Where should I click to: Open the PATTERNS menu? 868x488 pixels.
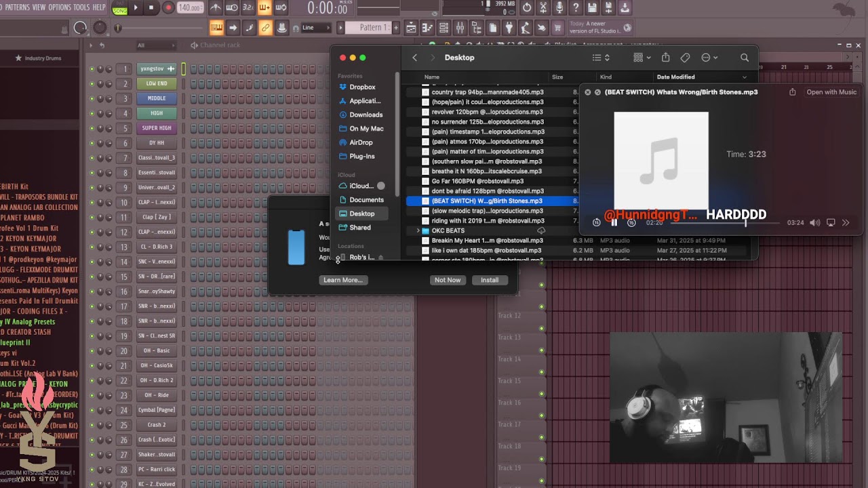(16, 7)
